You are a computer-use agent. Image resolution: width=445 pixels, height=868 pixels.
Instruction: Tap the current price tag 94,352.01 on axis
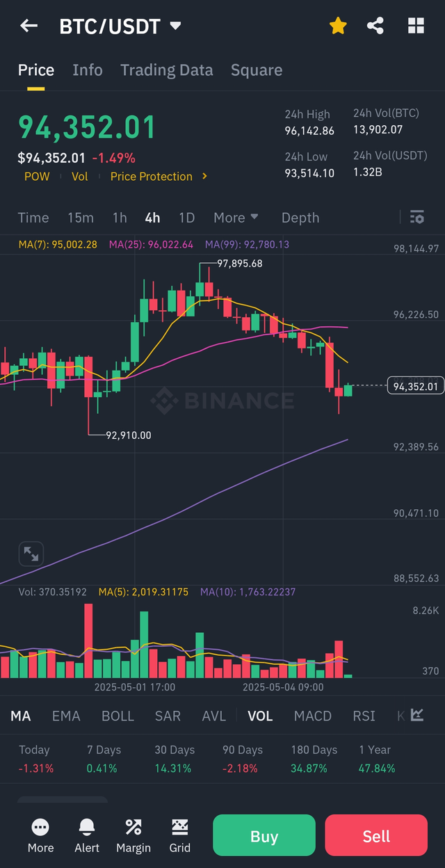point(416,387)
